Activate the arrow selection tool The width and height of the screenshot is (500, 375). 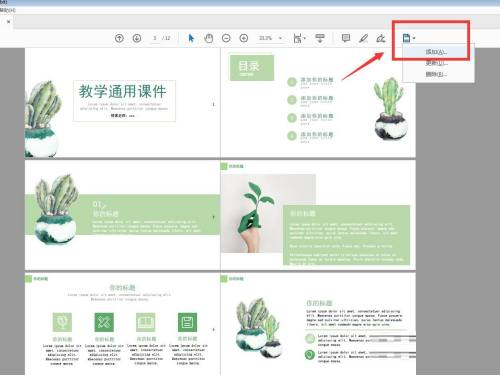click(191, 38)
